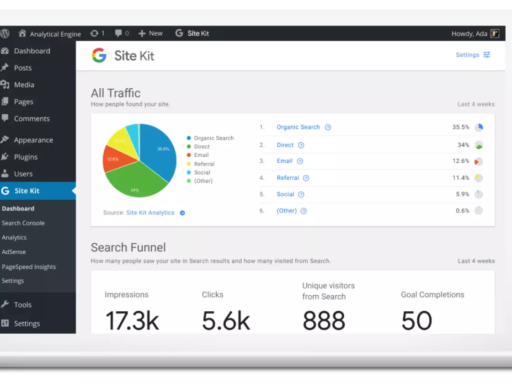Open Plugins in the sidebar
This screenshot has width=512, height=384.
(25, 157)
